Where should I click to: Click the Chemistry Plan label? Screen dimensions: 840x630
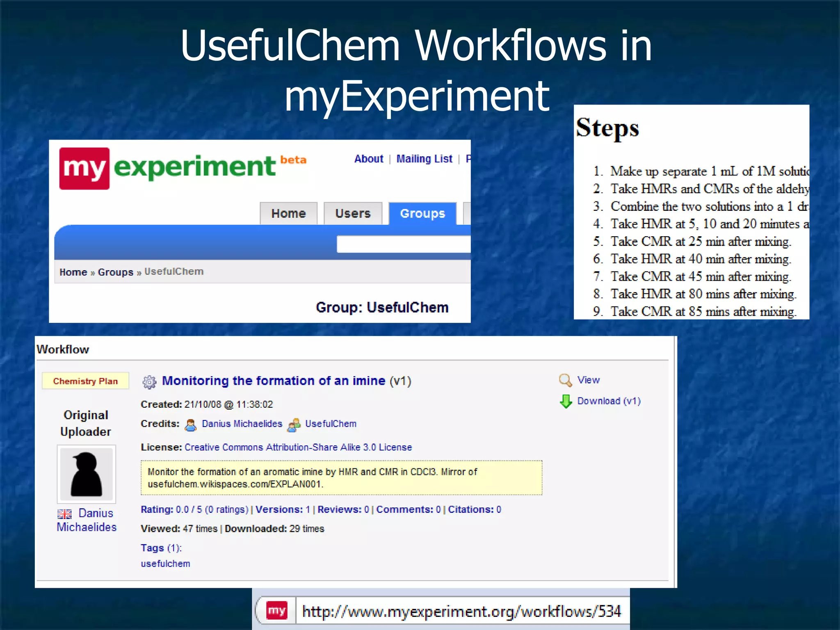85,381
